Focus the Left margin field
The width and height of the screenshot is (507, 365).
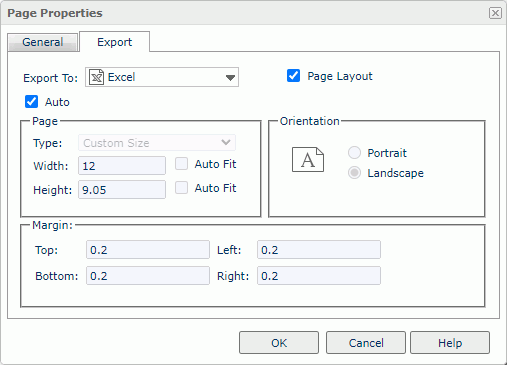tap(319, 250)
